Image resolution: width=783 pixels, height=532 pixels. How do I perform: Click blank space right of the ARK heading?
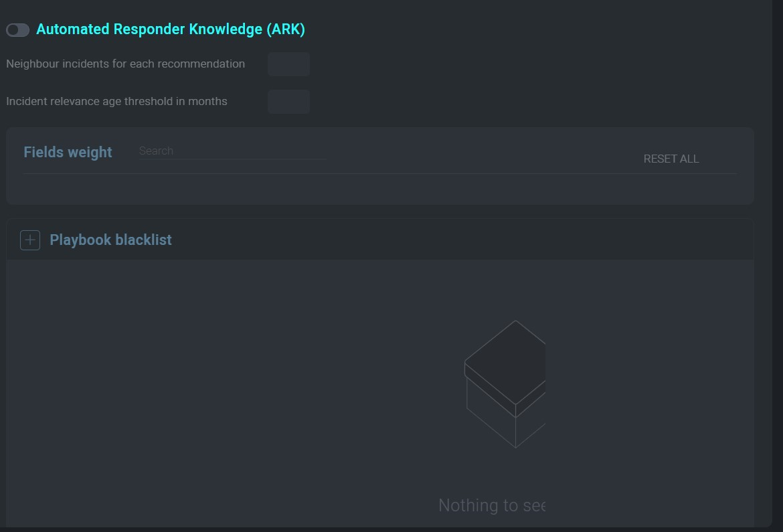tap(535, 29)
